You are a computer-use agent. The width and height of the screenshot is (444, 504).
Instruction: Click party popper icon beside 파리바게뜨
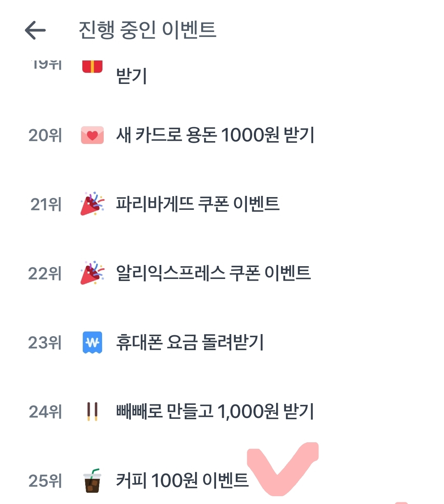tap(92, 204)
